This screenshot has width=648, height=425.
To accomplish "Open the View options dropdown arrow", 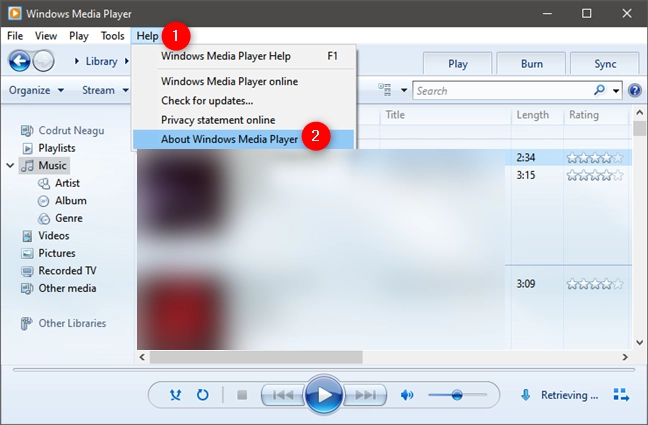I will point(404,90).
